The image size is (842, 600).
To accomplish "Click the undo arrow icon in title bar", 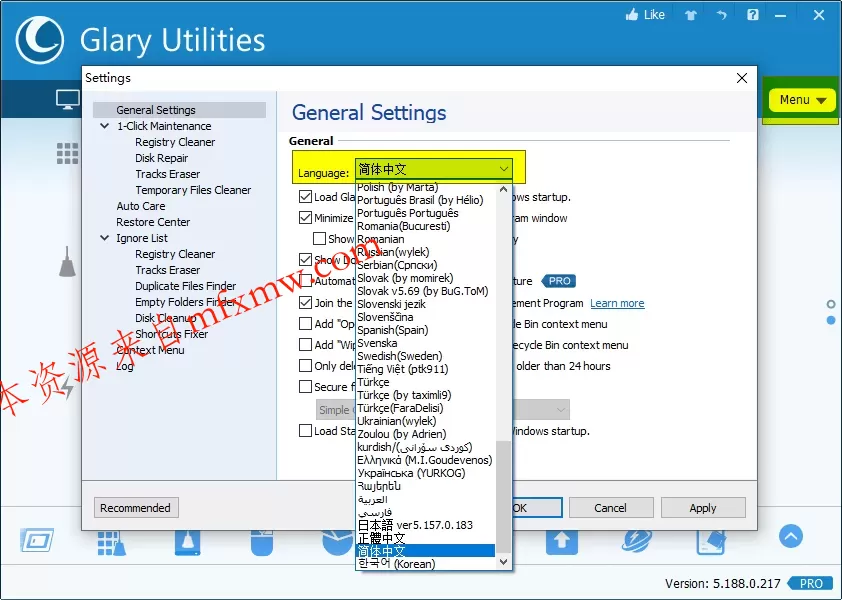I will [721, 15].
